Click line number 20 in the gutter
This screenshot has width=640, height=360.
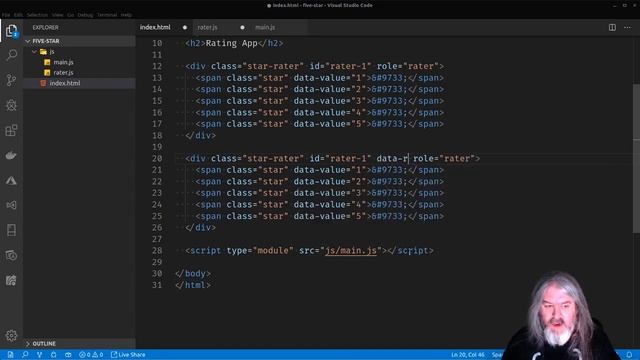pos(157,158)
